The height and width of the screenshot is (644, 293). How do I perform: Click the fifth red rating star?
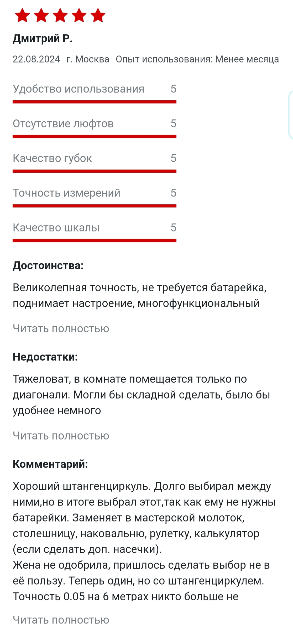pyautogui.click(x=98, y=15)
